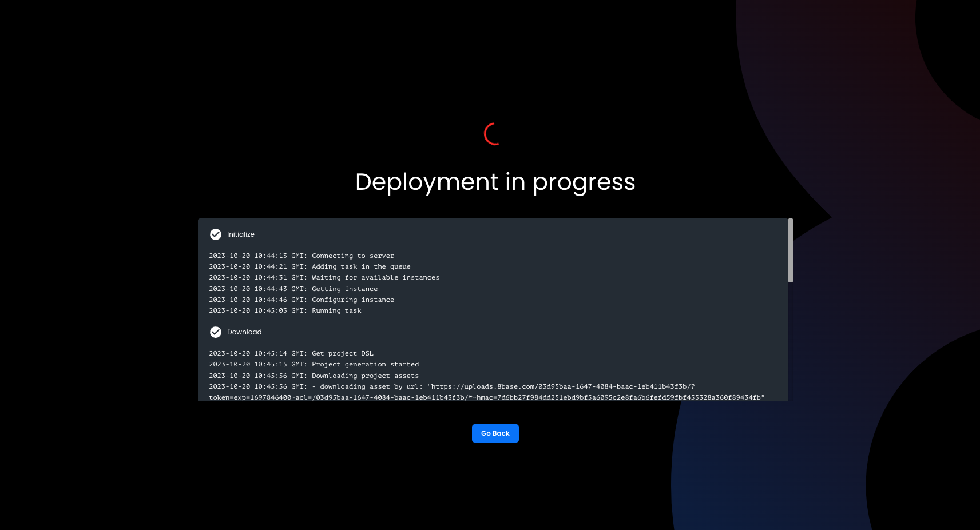
Task: Click the "Downloading project assets" log line
Action: [x=314, y=376]
